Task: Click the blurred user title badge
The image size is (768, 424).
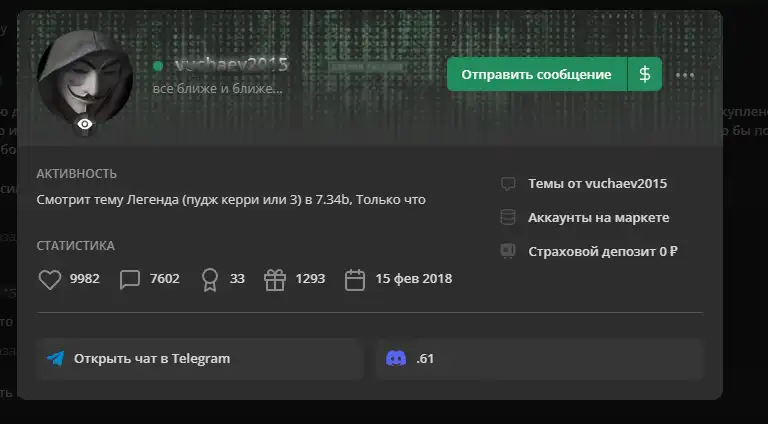Action: [x=366, y=67]
